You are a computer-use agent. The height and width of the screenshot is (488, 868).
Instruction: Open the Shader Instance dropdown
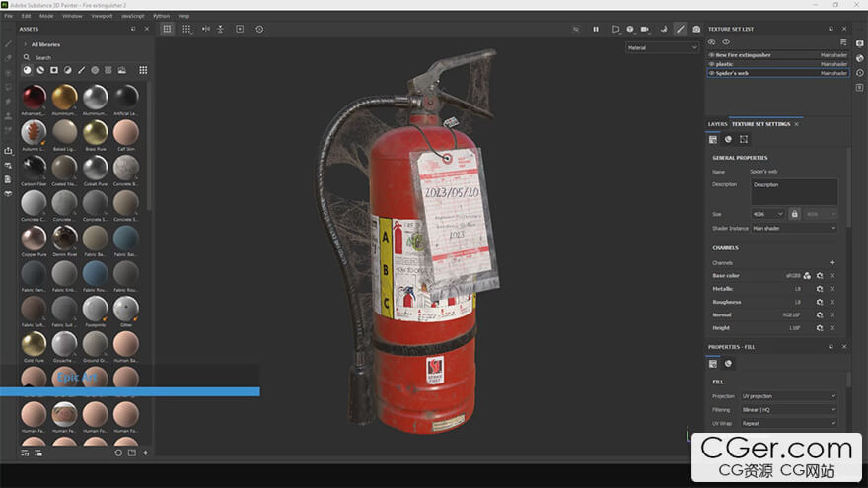(x=794, y=228)
